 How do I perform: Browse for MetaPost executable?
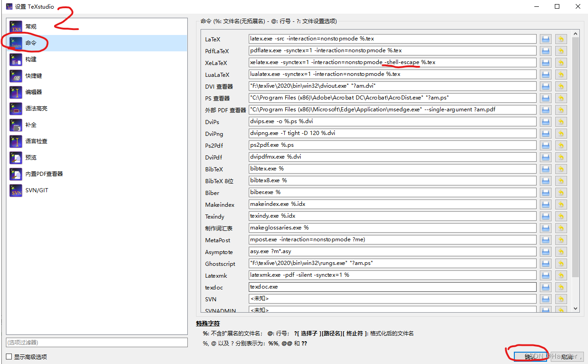coord(546,240)
